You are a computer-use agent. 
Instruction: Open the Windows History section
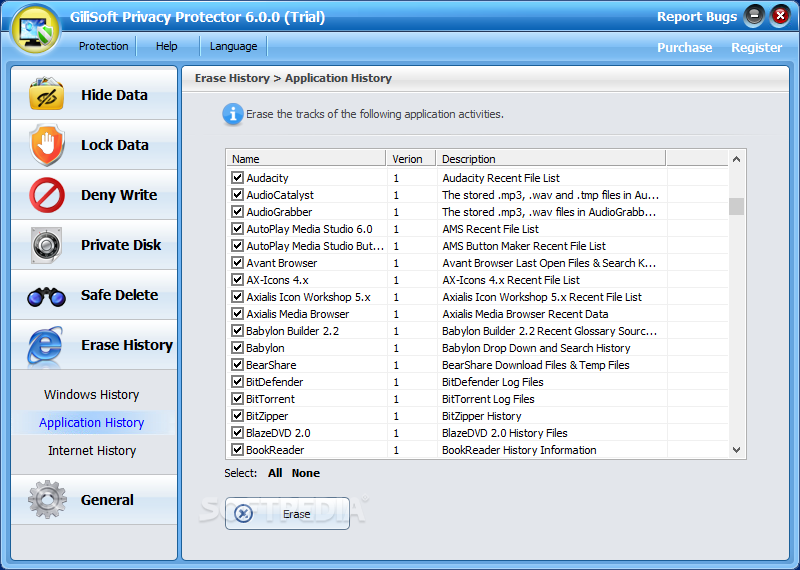tap(91, 394)
